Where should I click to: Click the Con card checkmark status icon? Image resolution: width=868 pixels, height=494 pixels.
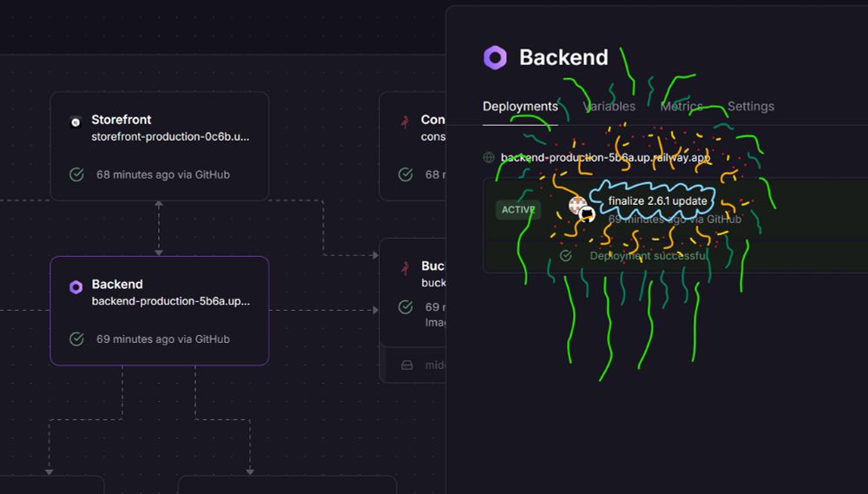click(x=405, y=175)
